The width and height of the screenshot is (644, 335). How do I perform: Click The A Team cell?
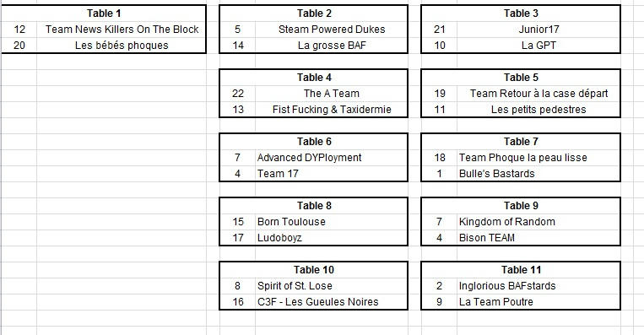coord(332,93)
